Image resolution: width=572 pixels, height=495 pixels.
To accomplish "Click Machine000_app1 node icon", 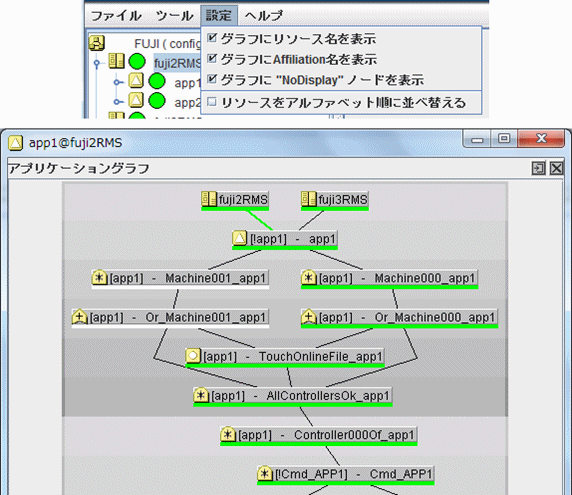I will [x=309, y=278].
